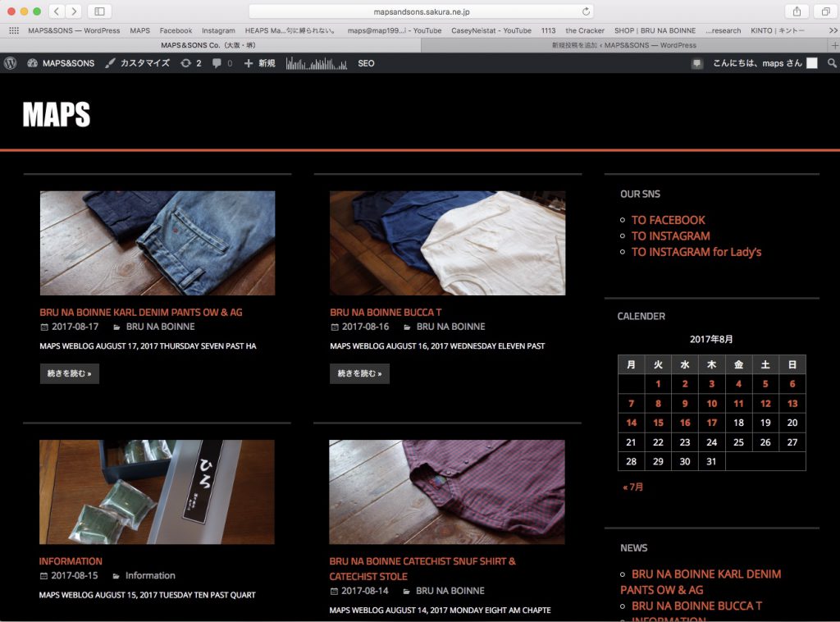This screenshot has height=622, width=840.
Task: Switch to the 新規投稿を追加 WordPress tab
Action: [623, 45]
